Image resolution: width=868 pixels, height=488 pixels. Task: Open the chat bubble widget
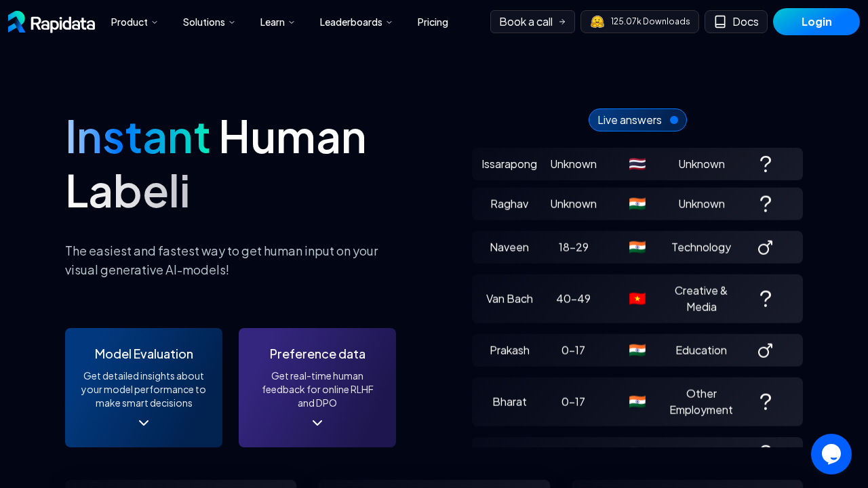tap(831, 454)
